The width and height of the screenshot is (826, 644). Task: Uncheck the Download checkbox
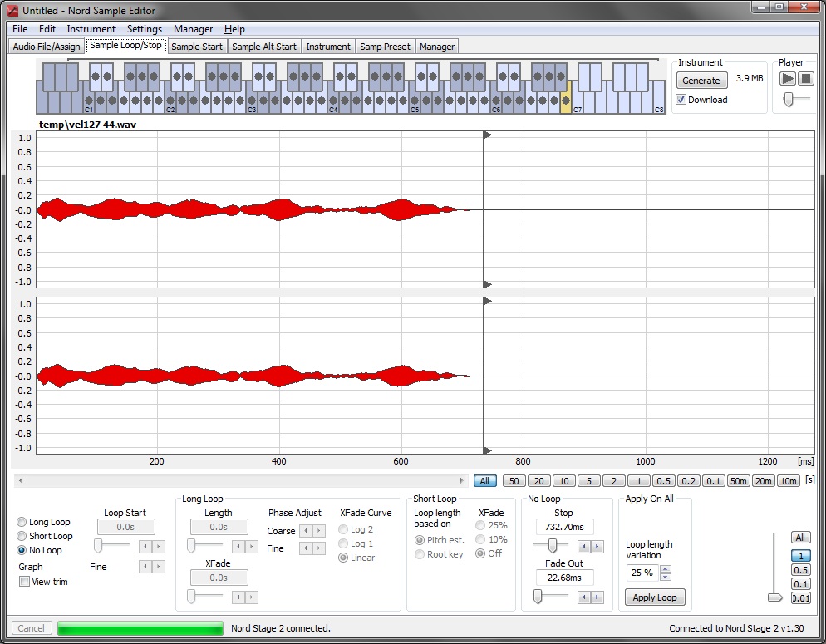[x=681, y=100]
